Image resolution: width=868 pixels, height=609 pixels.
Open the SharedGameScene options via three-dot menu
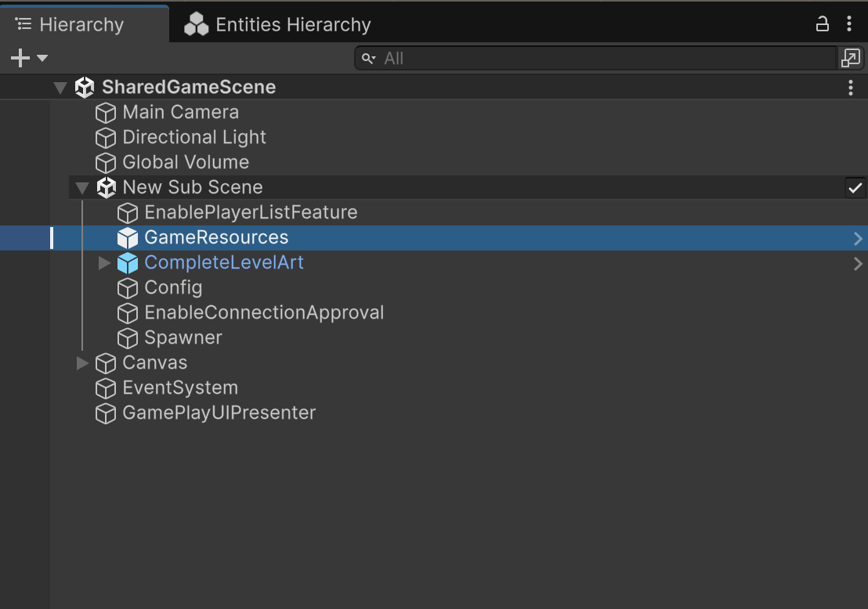pyautogui.click(x=851, y=88)
